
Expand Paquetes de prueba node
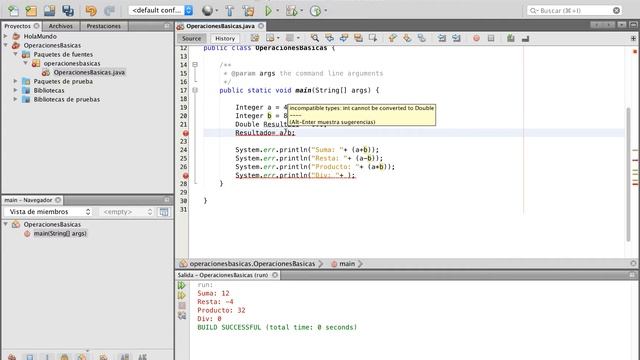coord(16,81)
